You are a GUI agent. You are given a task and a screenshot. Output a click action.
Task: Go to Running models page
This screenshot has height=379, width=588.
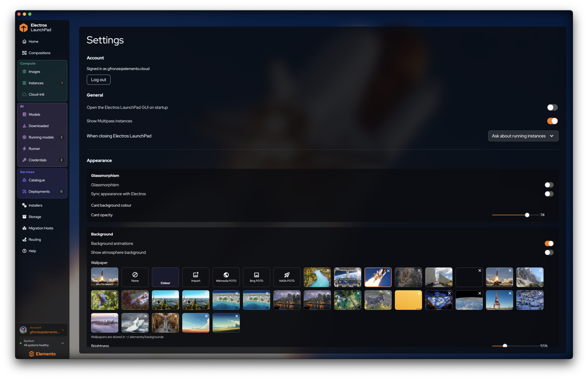42,137
